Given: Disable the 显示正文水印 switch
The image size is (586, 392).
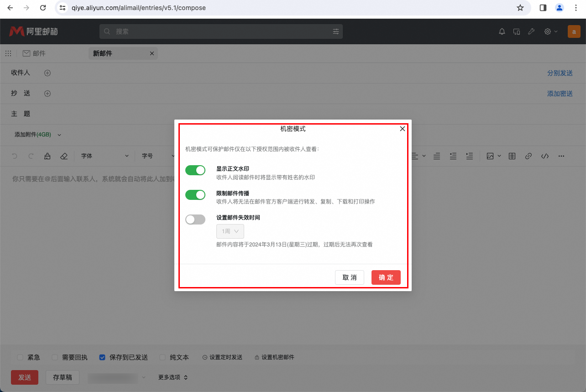Looking at the screenshot, I should coord(195,170).
